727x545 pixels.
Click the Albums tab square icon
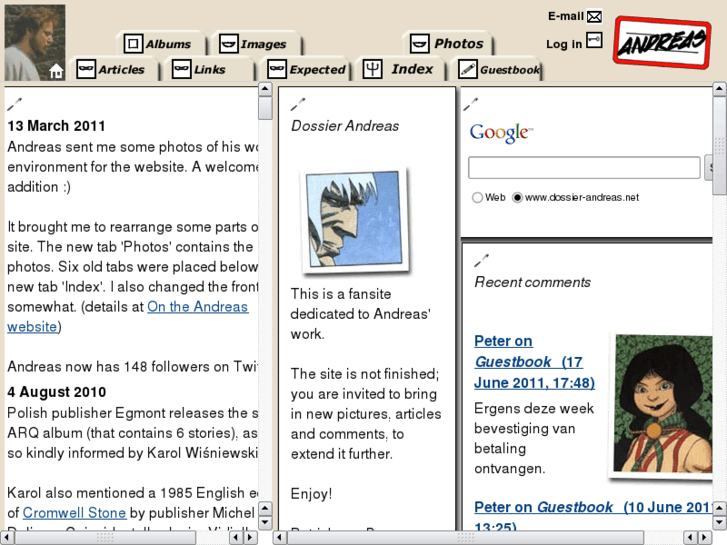point(133,44)
